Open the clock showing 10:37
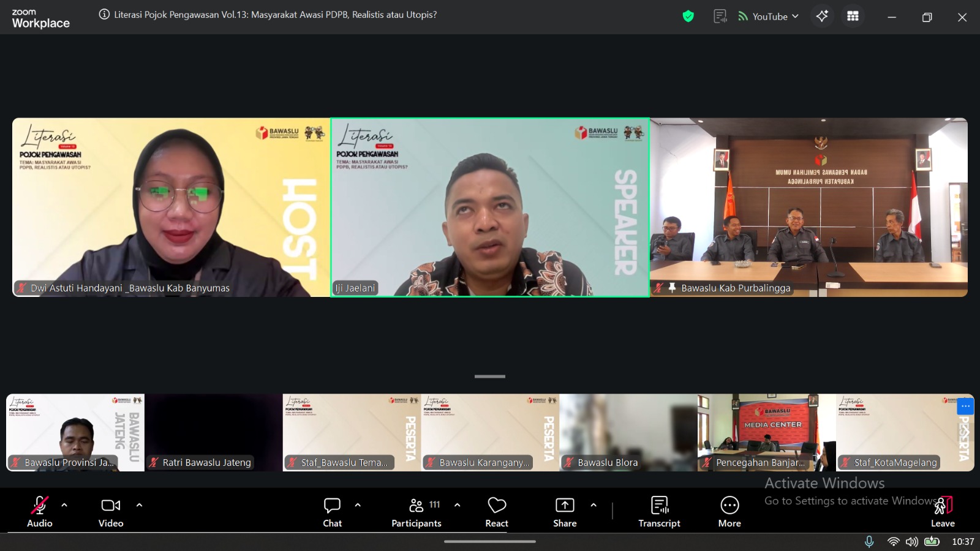Image resolution: width=980 pixels, height=551 pixels. 963,542
